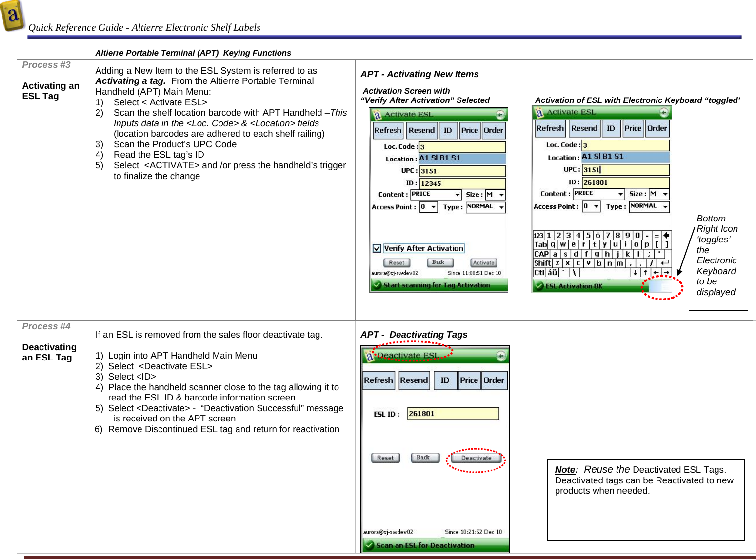Click the 'Process #3' heading text
The image size is (756, 560).
(46, 65)
